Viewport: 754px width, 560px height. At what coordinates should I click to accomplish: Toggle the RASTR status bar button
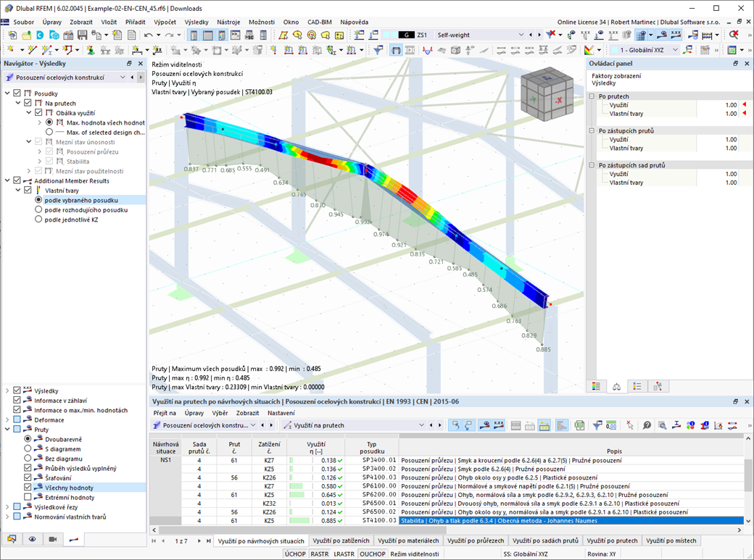tap(320, 553)
